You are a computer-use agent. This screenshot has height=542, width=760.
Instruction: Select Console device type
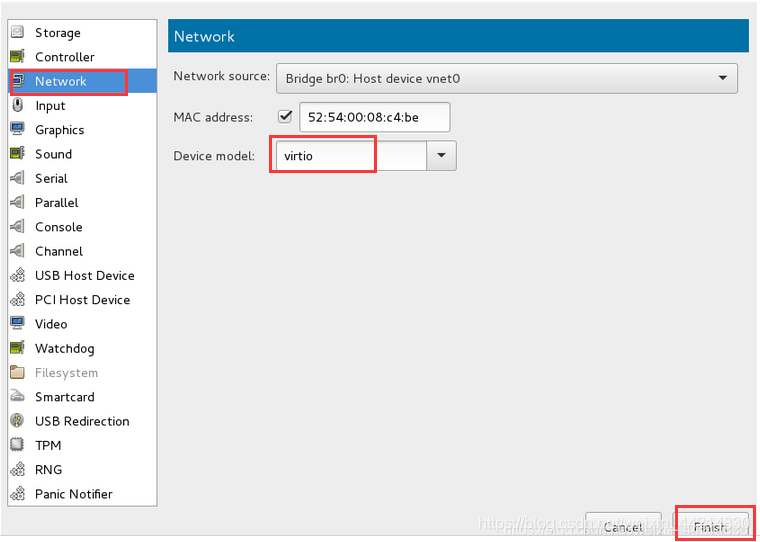coord(82,226)
